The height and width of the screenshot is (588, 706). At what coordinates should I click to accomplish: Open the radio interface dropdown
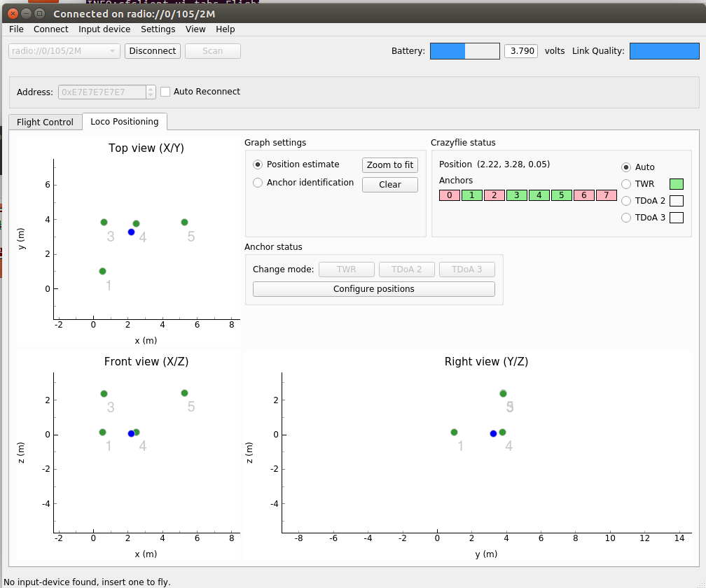pos(64,51)
